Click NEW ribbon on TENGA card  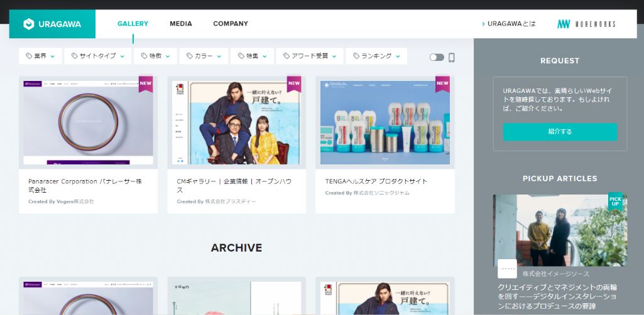coord(442,83)
